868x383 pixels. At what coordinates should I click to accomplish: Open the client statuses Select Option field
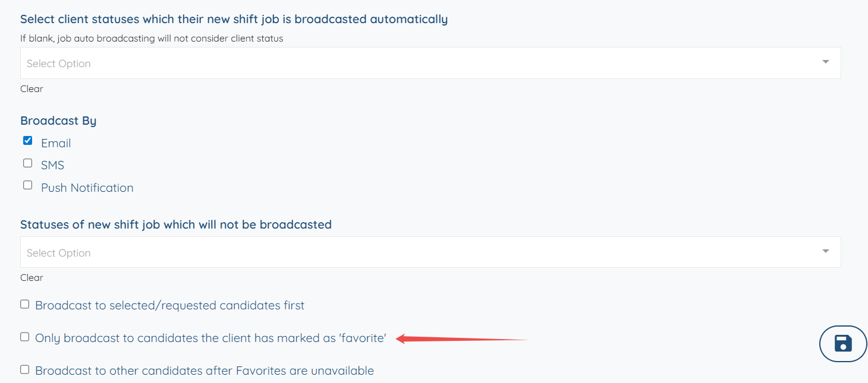416,63
